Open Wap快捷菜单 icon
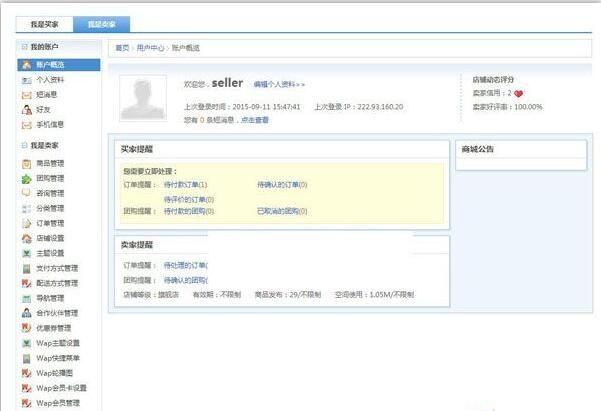Screen dimensions: 601x411 (26, 358)
